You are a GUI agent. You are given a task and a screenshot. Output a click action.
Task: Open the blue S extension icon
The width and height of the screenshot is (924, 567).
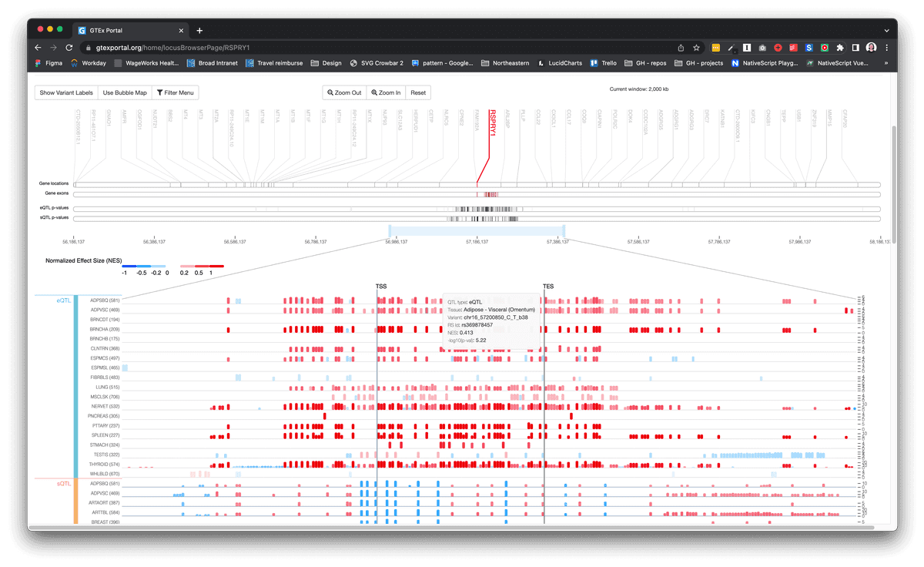pyautogui.click(x=808, y=48)
